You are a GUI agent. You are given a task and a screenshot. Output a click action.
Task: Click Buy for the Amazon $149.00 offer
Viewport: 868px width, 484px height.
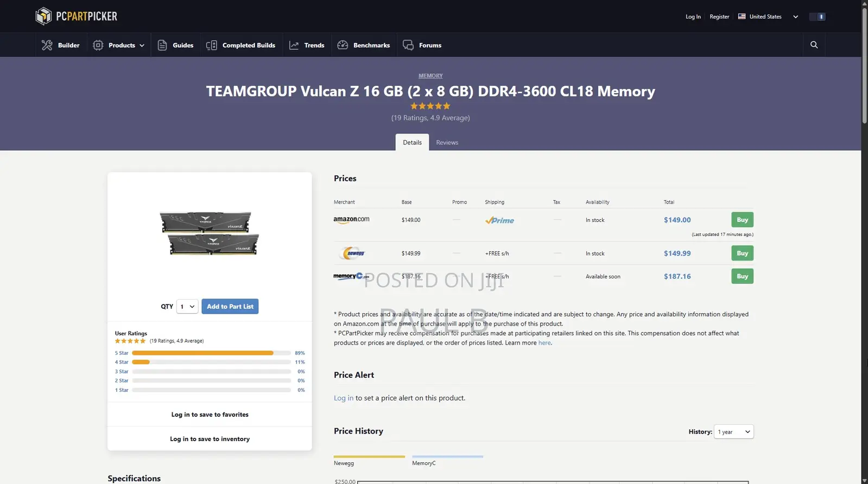pos(742,220)
